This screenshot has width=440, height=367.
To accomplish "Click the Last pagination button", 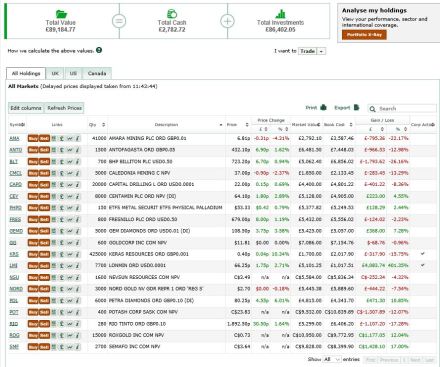I will point(429,360).
